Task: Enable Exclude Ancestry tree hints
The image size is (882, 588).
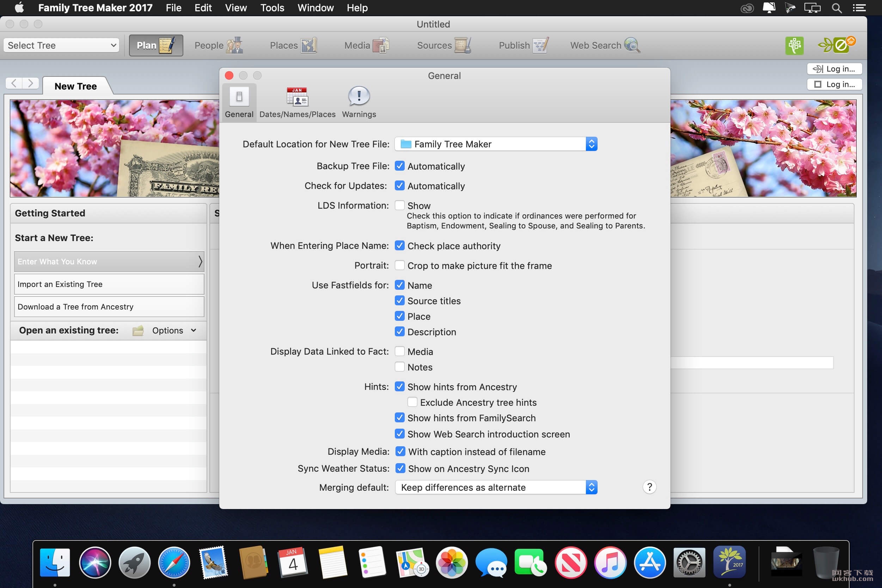Action: (412, 402)
